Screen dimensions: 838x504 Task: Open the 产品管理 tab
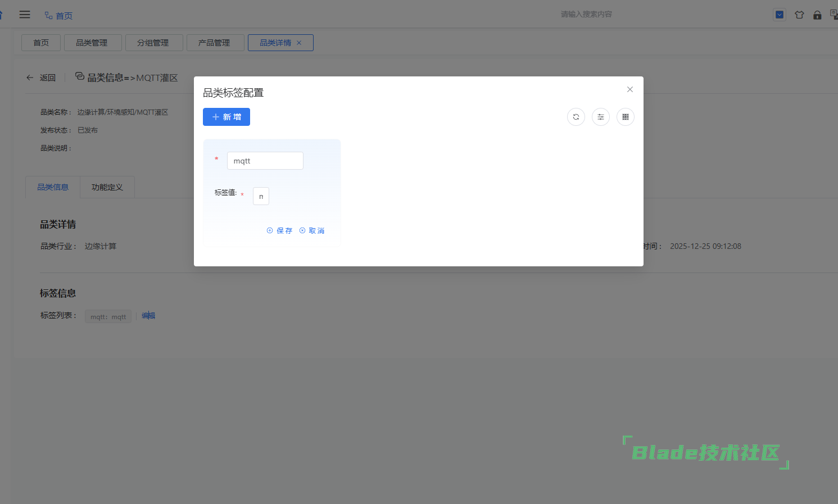(214, 43)
